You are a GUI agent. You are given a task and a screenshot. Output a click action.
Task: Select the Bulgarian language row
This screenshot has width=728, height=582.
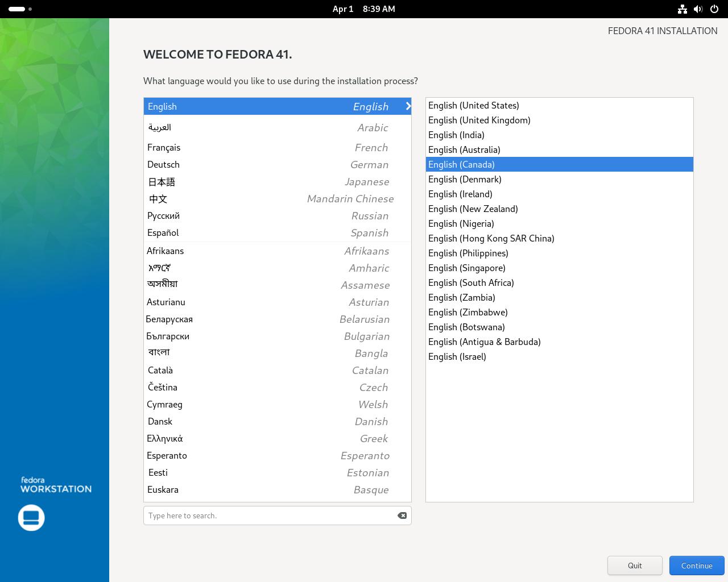278,336
